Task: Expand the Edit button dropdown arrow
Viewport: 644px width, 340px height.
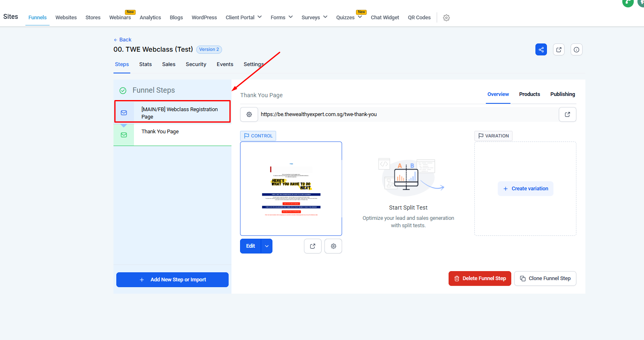Action: click(x=267, y=246)
